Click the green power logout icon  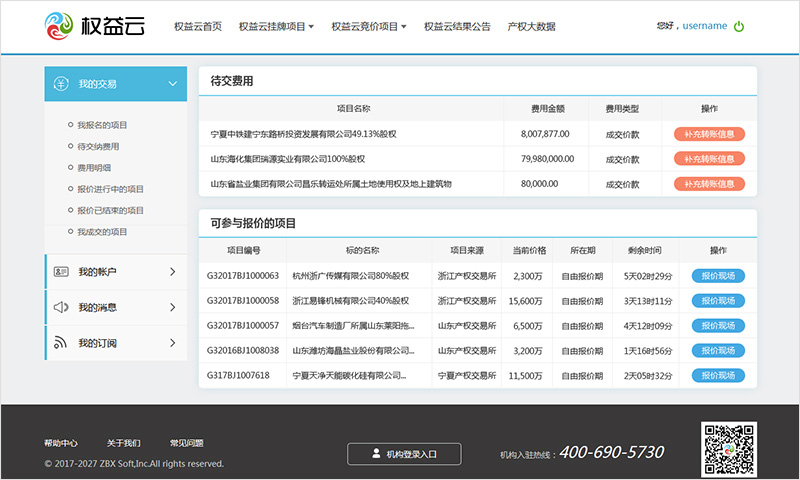click(x=739, y=26)
